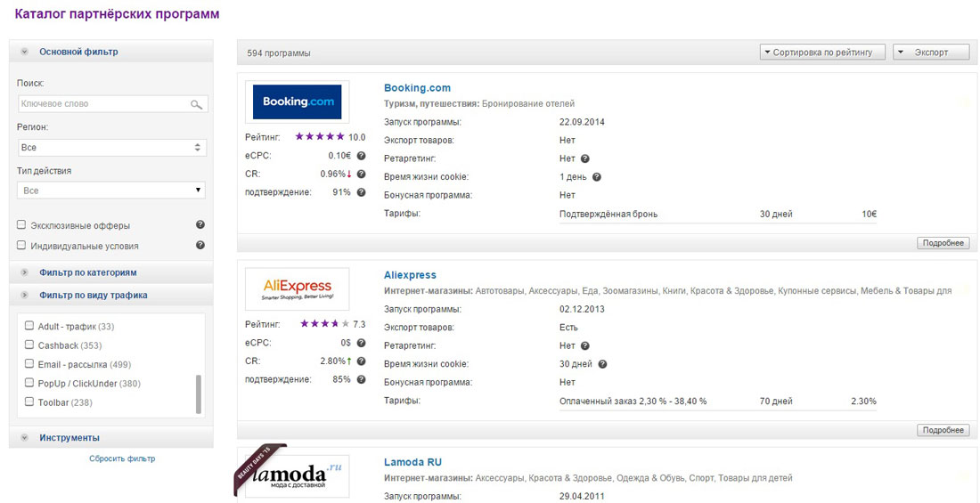Click the Booking.com logo thumbnail
980x503 pixels.
pos(297,101)
